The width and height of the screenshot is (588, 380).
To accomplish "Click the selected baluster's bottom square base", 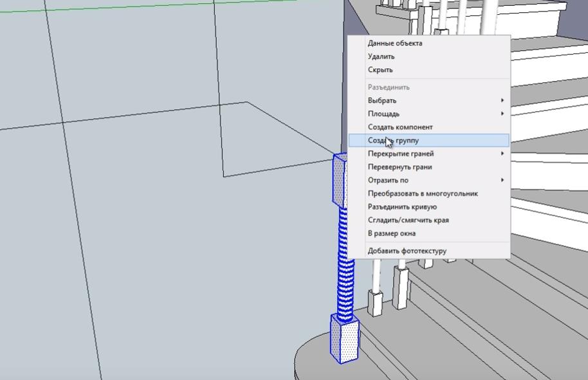I will pyautogui.click(x=344, y=339).
